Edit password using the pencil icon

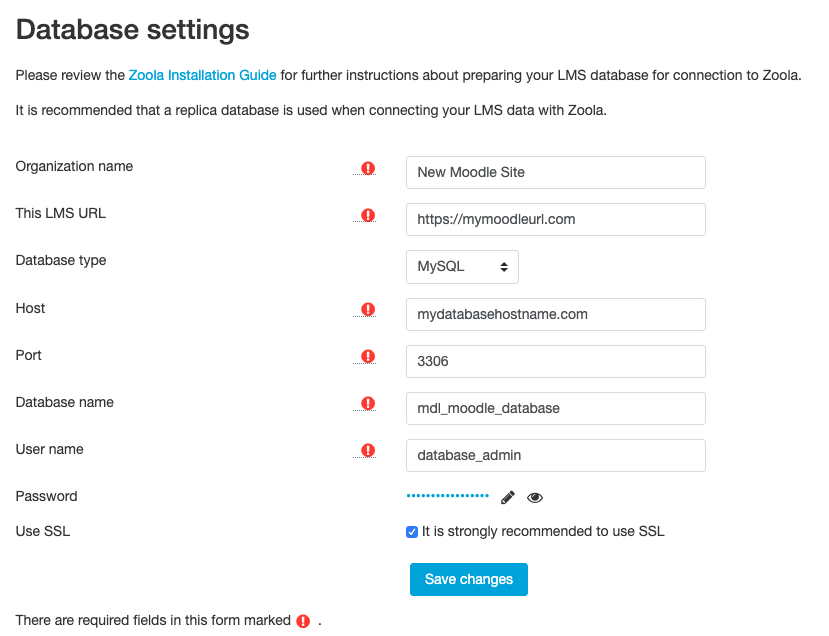coord(508,497)
